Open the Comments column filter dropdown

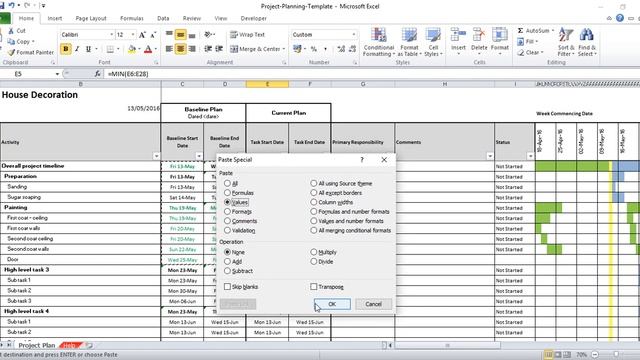(490, 156)
